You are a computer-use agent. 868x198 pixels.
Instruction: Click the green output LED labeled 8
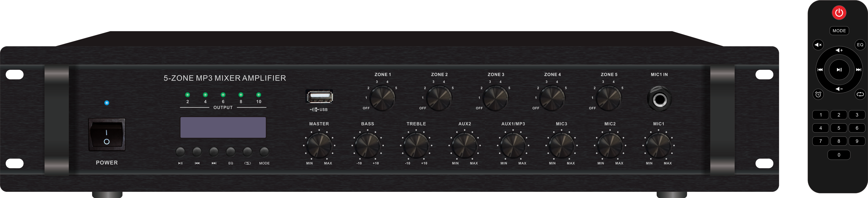(x=241, y=95)
